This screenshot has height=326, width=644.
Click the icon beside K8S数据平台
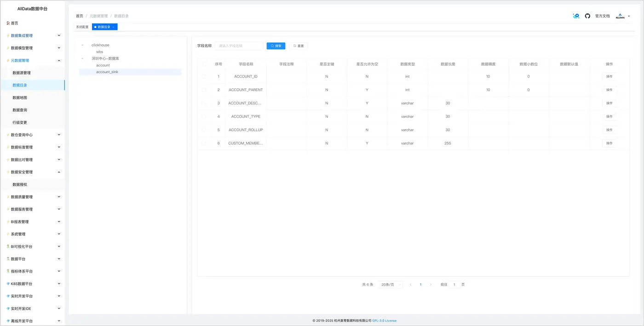(8, 284)
